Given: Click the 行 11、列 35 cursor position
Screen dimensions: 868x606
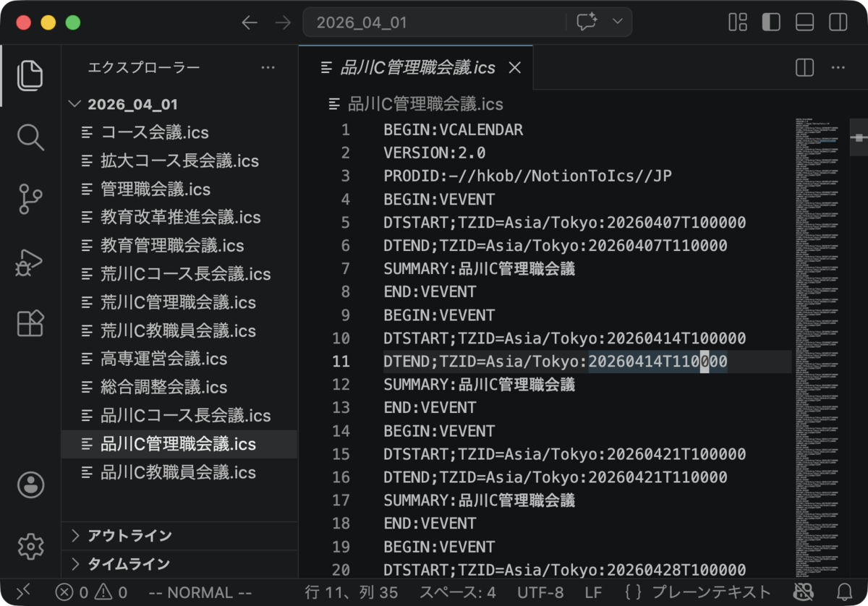Looking at the screenshot, I should point(352,592).
